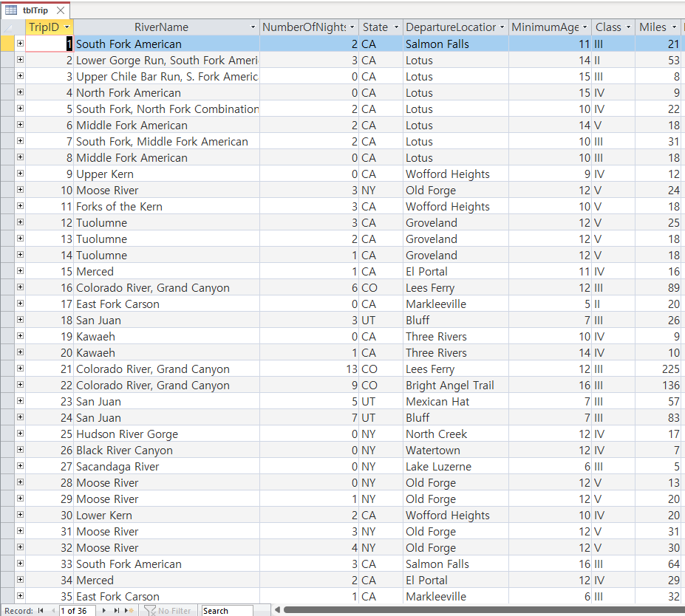Viewport: 685px width, 616px height.
Task: Open the Class column dropdown arrow
Action: point(628,27)
